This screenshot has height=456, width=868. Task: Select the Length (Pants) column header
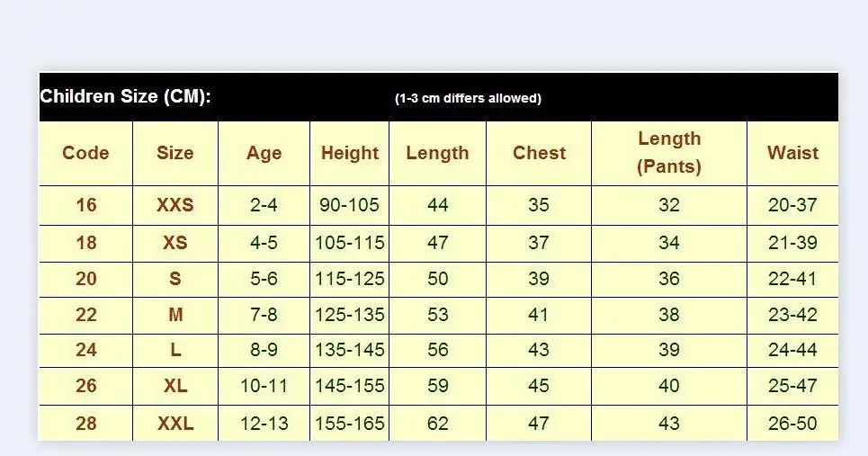pos(668,153)
